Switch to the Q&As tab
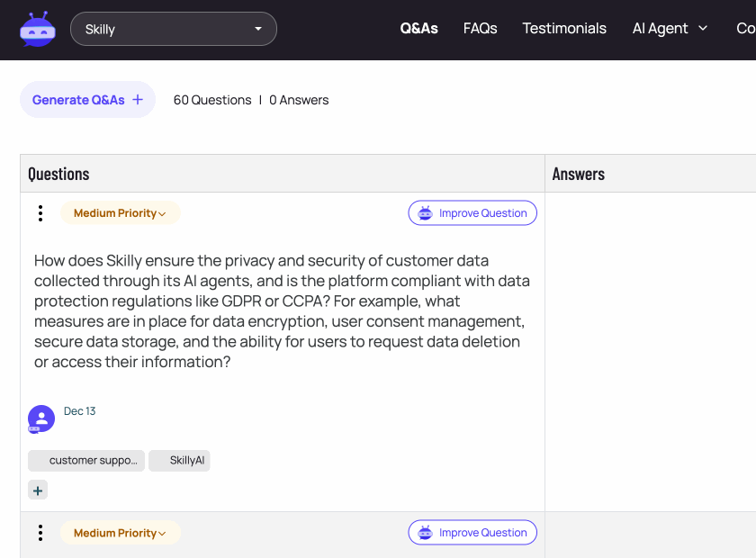This screenshot has width=756, height=558. (x=418, y=29)
